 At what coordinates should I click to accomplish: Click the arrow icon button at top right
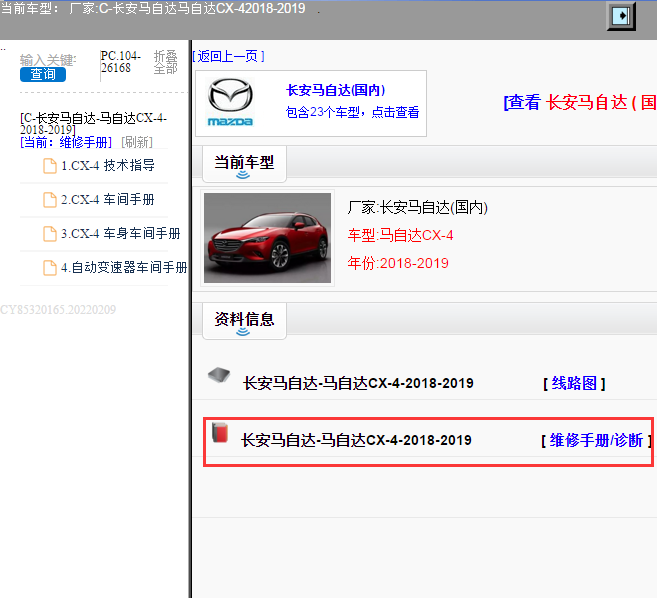point(621,16)
